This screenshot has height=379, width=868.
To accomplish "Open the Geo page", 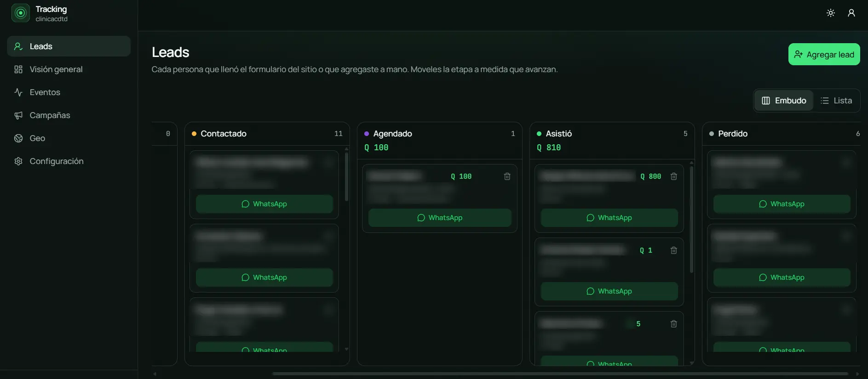I will click(x=69, y=138).
